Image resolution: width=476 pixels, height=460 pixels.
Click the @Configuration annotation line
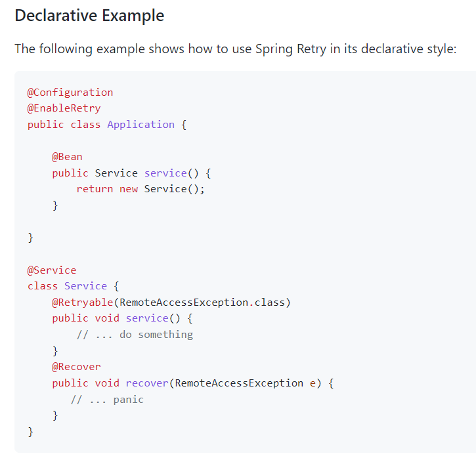[70, 93]
